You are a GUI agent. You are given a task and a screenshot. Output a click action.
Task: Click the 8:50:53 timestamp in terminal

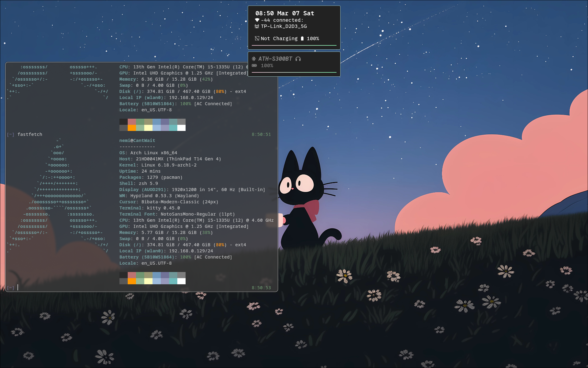[261, 288]
